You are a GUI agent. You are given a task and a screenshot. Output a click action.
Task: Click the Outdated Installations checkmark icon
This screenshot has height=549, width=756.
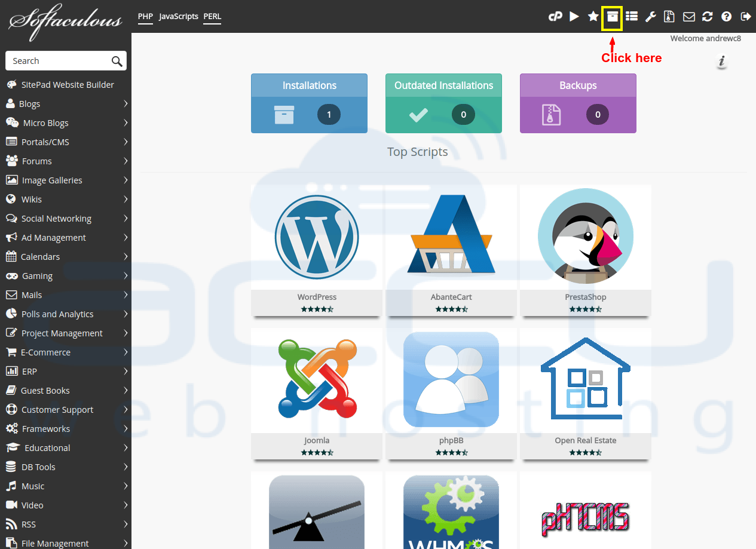418,115
